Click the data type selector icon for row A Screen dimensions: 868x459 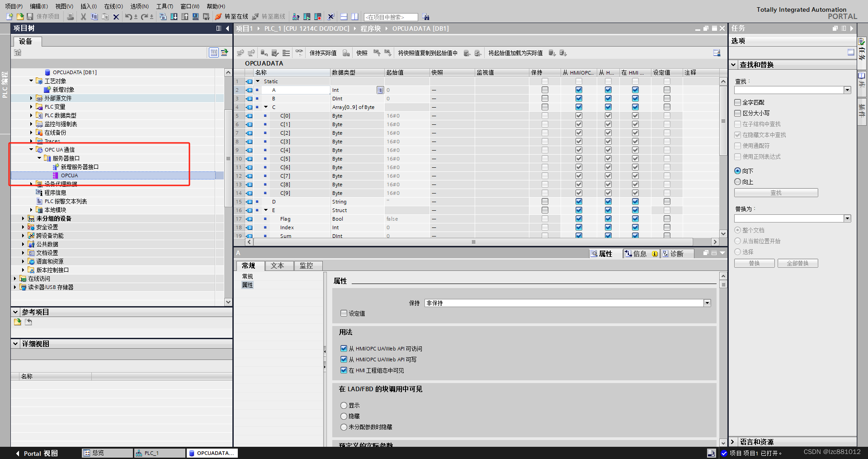(x=380, y=90)
